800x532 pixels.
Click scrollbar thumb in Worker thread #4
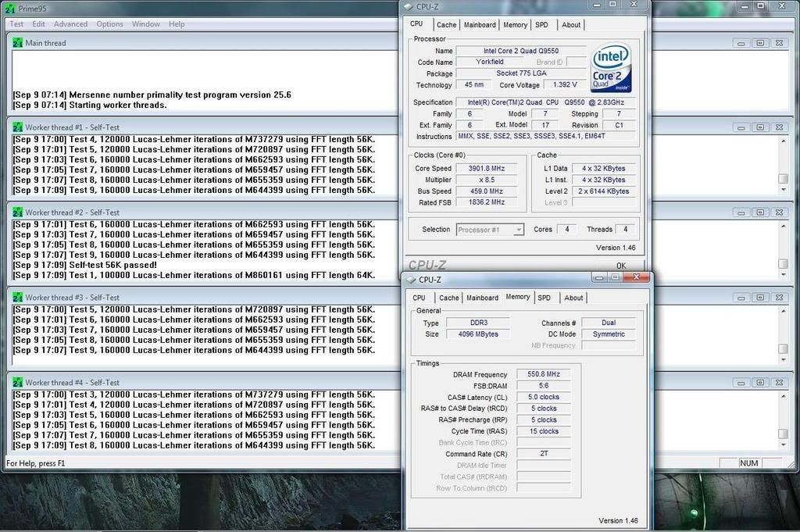783,434
